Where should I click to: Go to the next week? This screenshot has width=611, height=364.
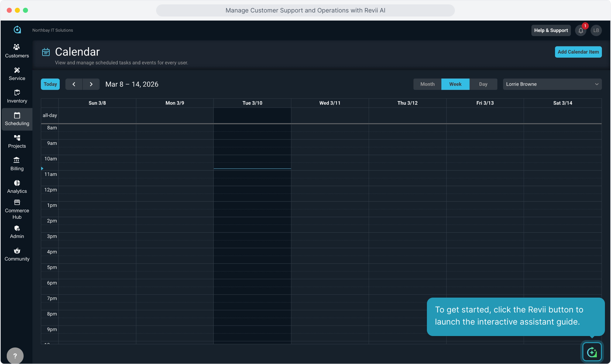(x=91, y=84)
